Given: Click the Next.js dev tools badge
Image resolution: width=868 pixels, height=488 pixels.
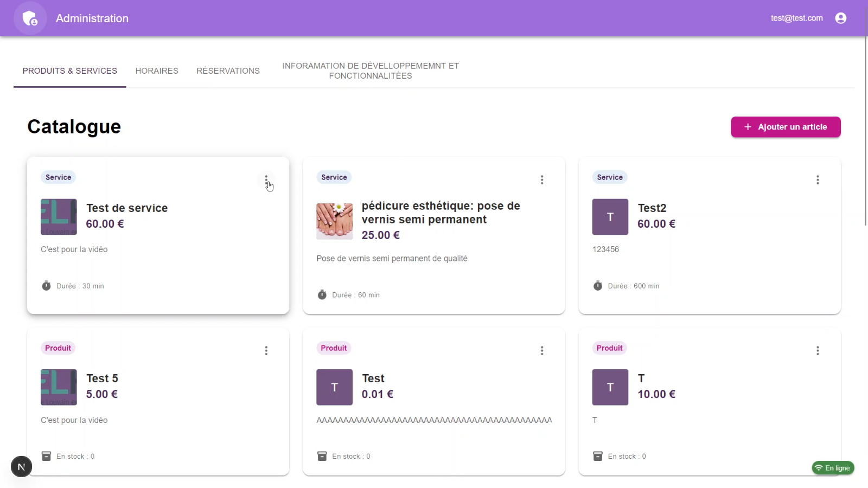Looking at the screenshot, I should tap(21, 467).
